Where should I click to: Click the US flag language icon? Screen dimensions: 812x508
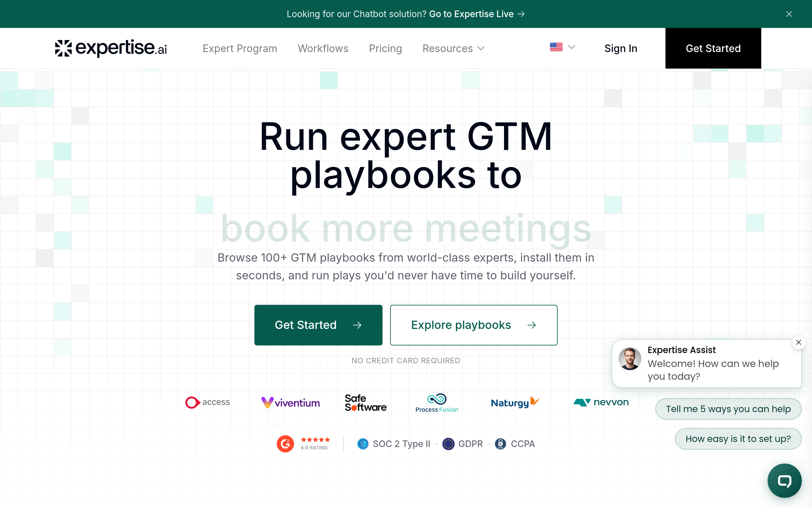coord(556,47)
